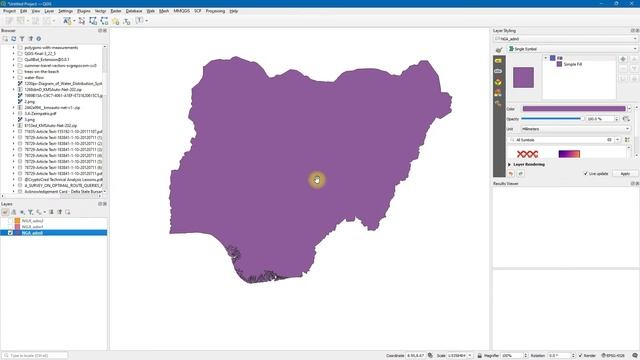Open the Scale dropdown in status bar
The height and width of the screenshot is (360, 640).
point(470,356)
